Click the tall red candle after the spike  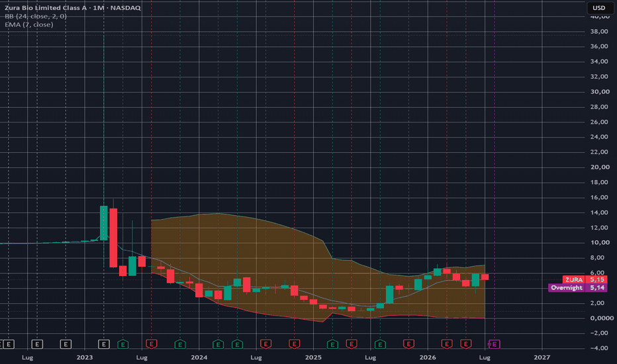[x=113, y=238]
